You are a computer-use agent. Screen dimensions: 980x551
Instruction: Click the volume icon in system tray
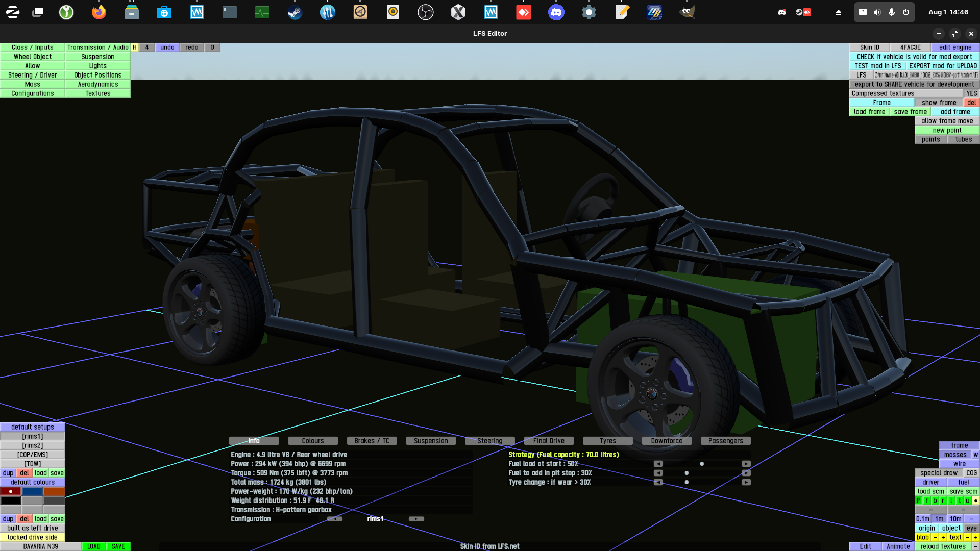tap(877, 12)
